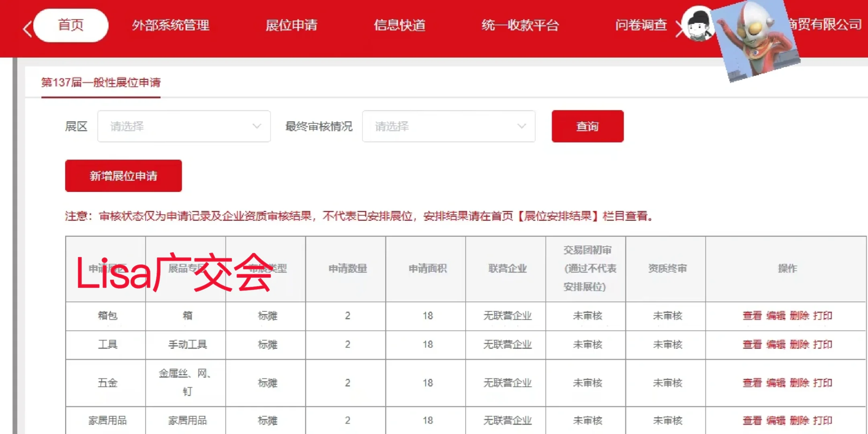Open the 外部系统管理 menu

pyautogui.click(x=170, y=25)
